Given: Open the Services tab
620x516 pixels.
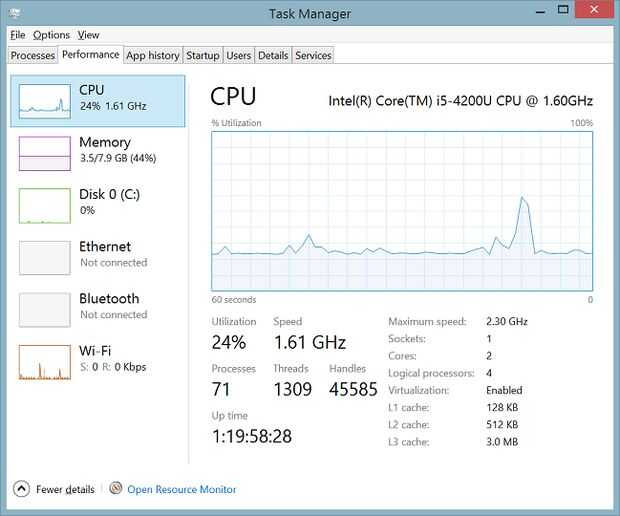Looking at the screenshot, I should point(313,56).
